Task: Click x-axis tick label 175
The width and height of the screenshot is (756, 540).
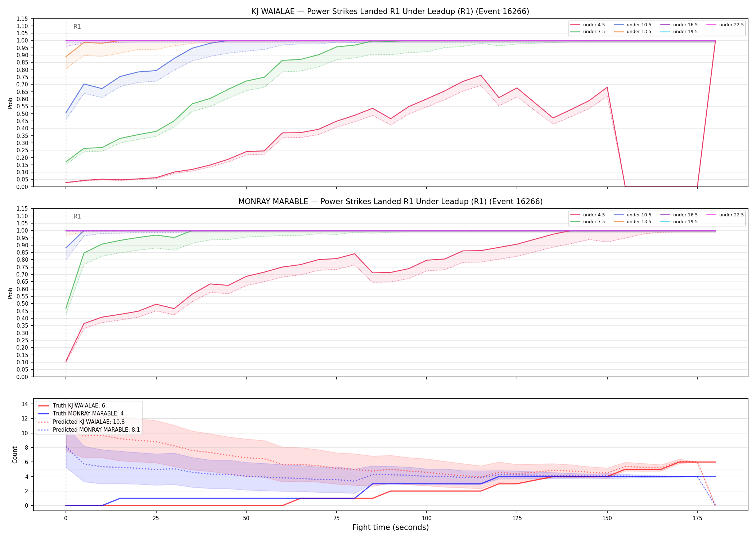Action: point(697,518)
